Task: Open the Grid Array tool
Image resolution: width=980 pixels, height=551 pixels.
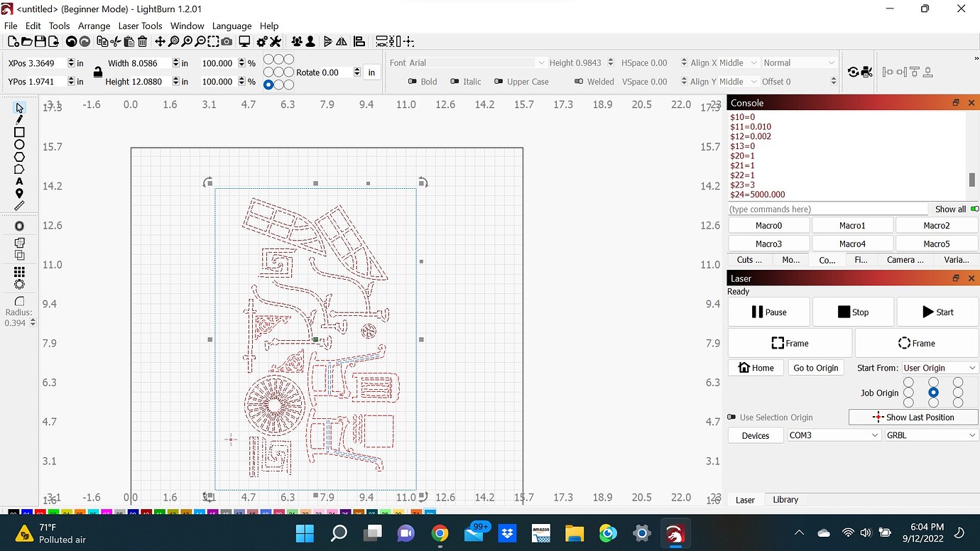Action: pos(19,272)
